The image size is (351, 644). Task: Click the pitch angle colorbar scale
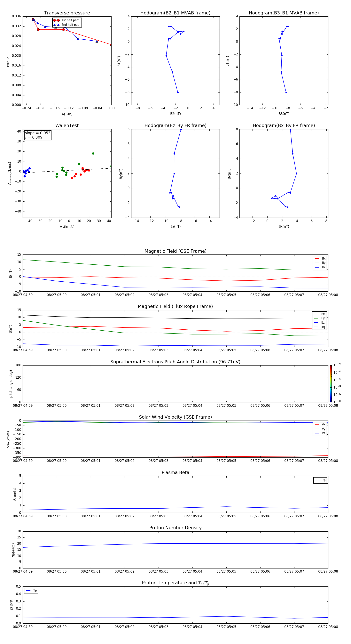[x=331, y=384]
